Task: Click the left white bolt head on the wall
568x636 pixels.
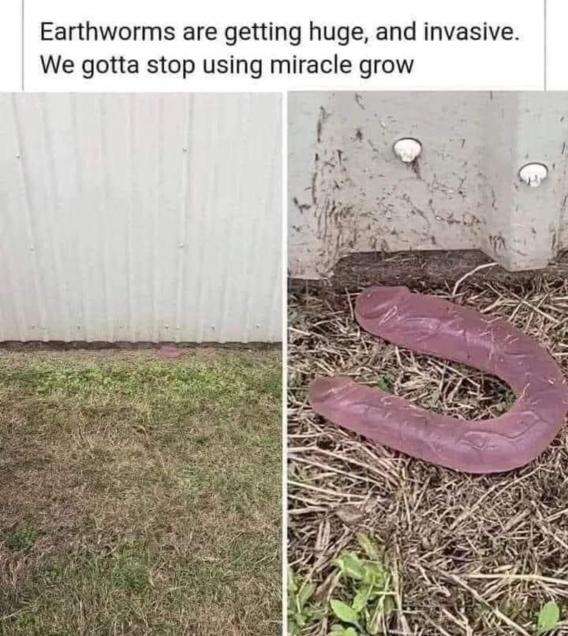Action: [x=407, y=150]
